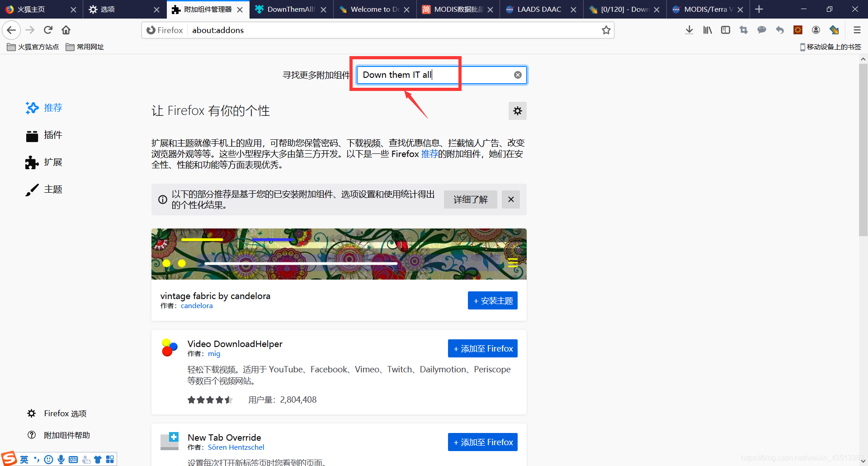Toggle the sidebar icon in toolbar
This screenshot has width=868, height=466.
click(726, 30)
